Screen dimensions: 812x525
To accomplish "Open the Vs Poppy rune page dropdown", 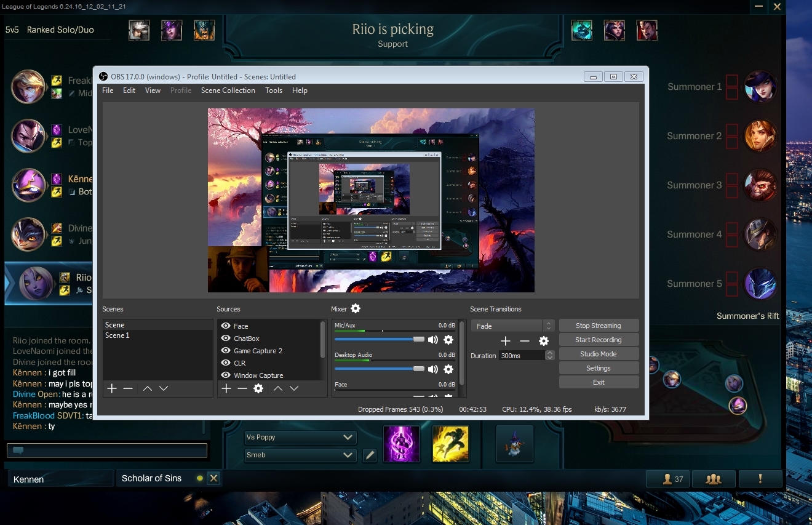I will coord(300,437).
